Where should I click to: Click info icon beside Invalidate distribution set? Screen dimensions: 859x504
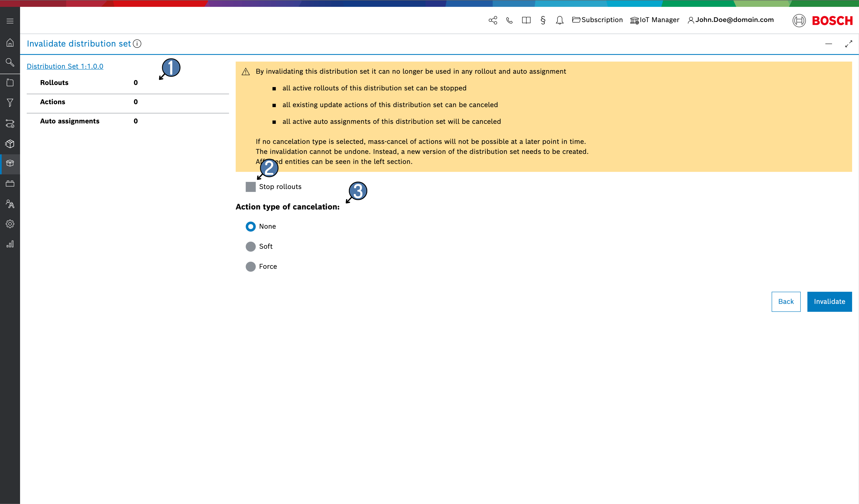tap(137, 44)
